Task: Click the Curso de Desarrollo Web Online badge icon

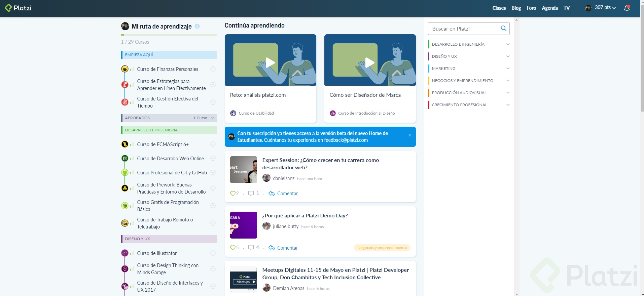Action: coord(125,158)
